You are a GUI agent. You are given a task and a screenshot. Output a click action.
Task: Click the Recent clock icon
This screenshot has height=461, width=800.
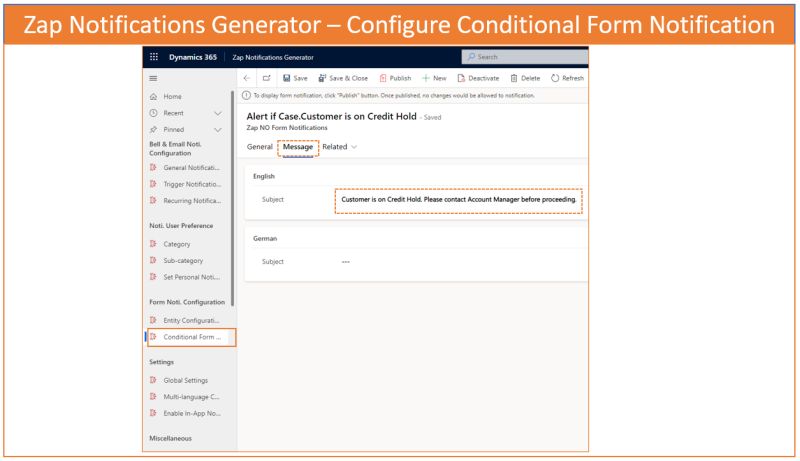[x=153, y=113]
